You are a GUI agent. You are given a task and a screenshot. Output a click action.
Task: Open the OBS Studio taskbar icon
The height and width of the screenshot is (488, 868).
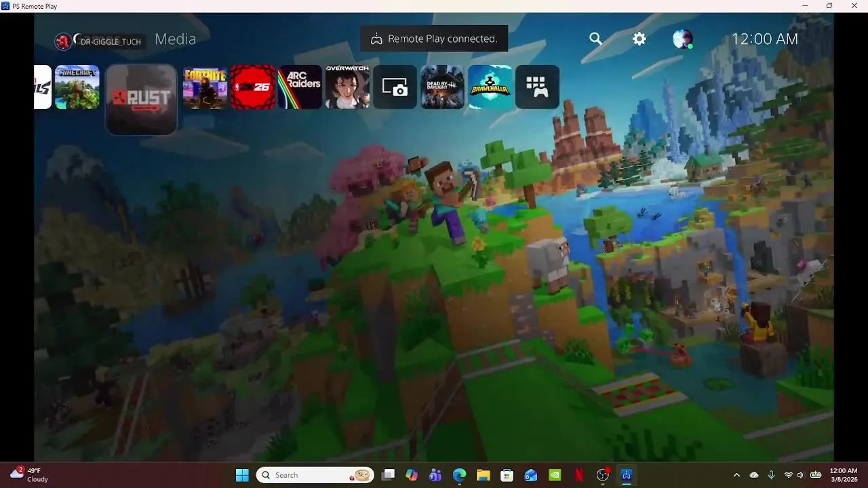click(x=603, y=475)
